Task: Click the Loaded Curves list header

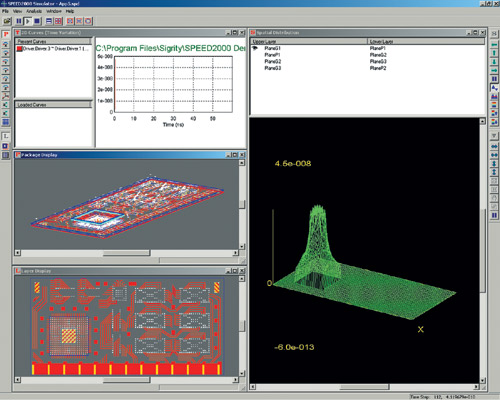Action: [53, 105]
